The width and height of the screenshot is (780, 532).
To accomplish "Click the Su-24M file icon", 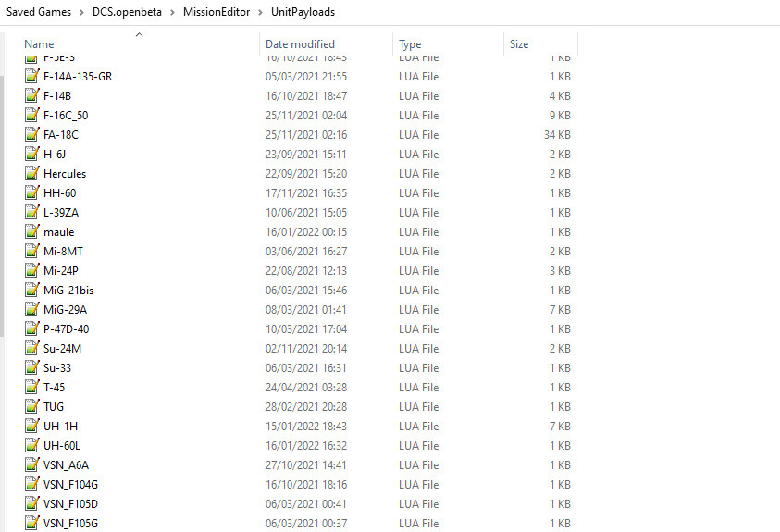I will click(31, 348).
